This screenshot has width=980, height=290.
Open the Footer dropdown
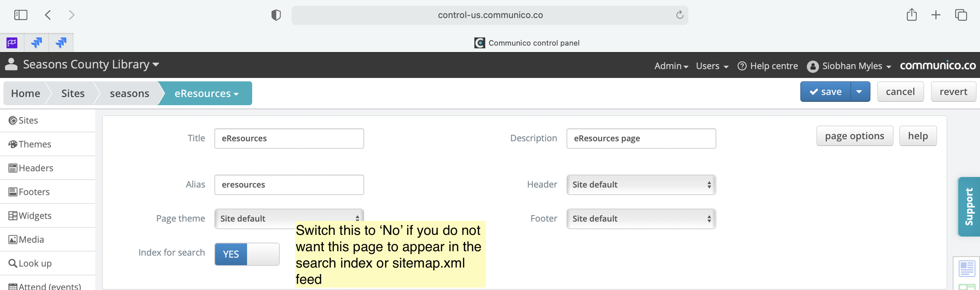click(641, 219)
